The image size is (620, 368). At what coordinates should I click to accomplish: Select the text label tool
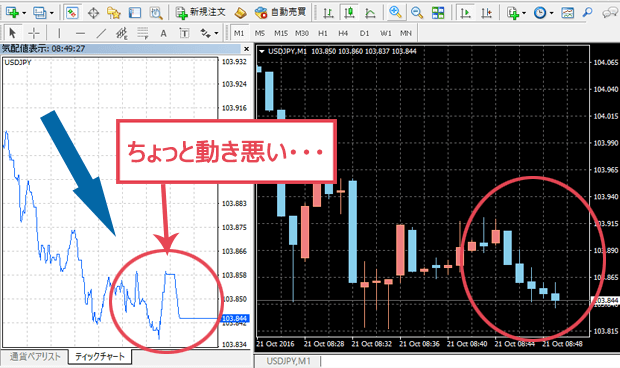(163, 34)
